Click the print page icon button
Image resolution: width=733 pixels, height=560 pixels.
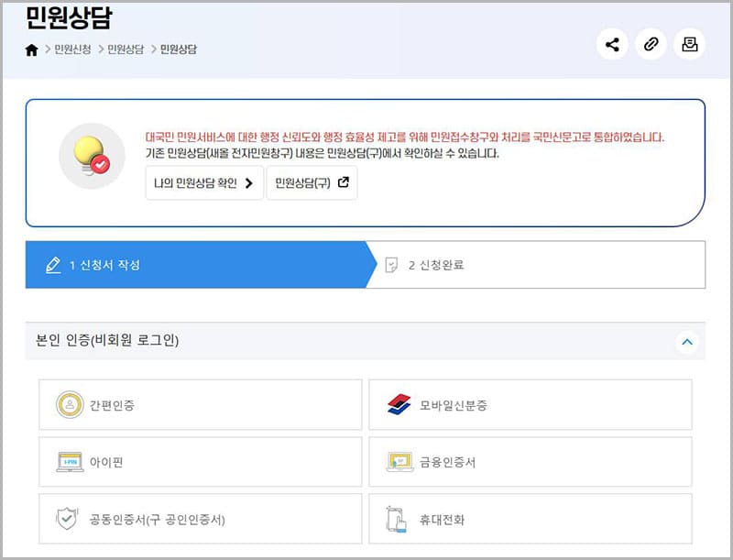[689, 44]
